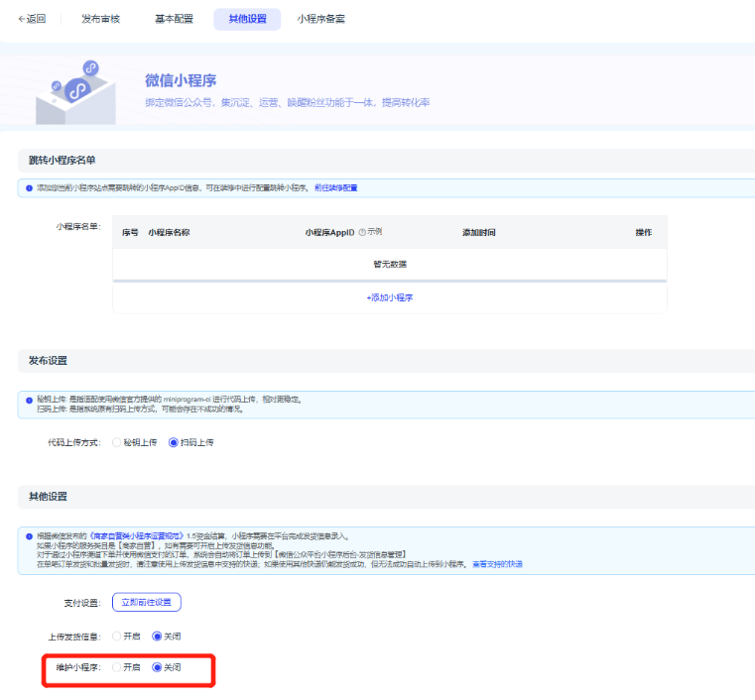Viewport: 755px width, 700px height.
Task: Click the info icon in 跳转小程序名单 notice
Action: pos(29,187)
